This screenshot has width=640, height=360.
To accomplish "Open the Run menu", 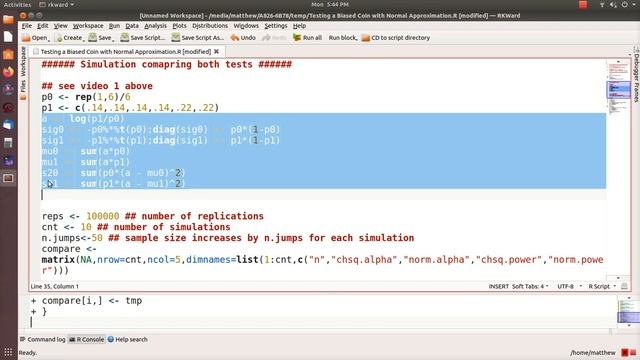I will [x=114, y=26].
